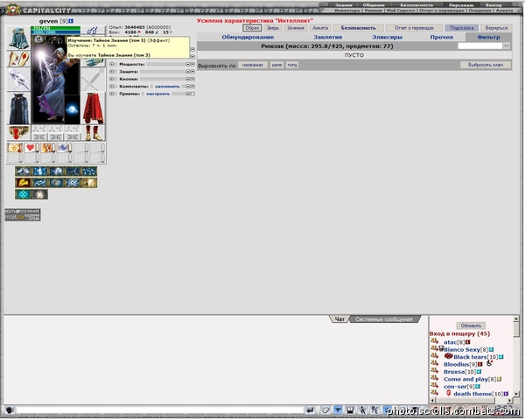Click the minus control on Защита row
525x420 pixels.
[188, 72]
